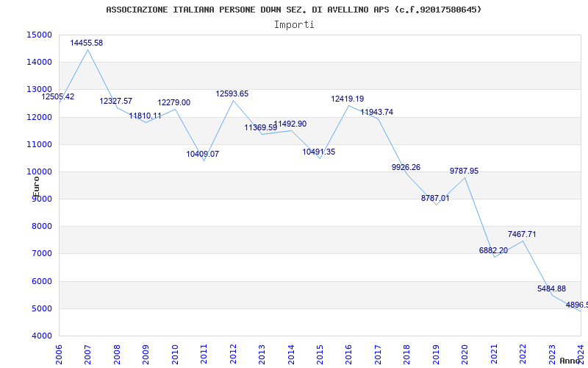Click the 2015 year label on x-axis
The image size is (588, 368).
(x=320, y=355)
